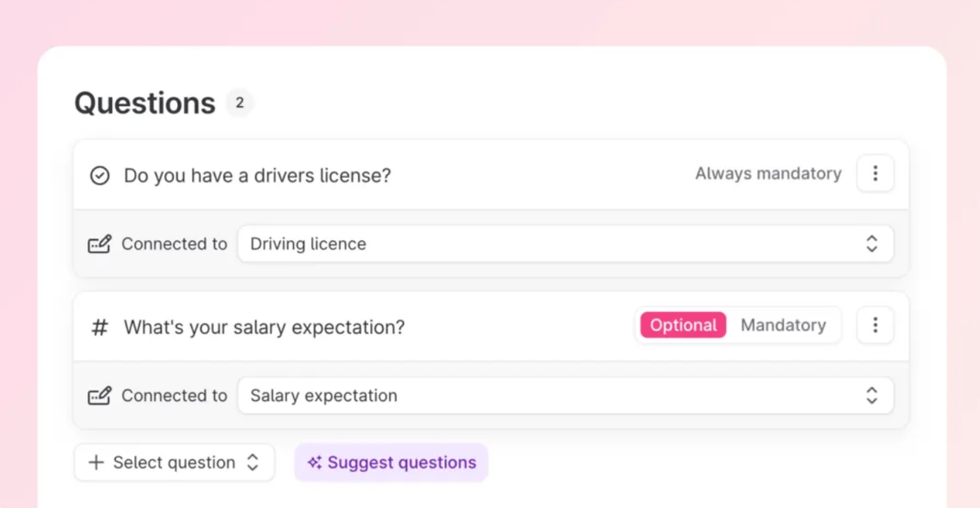Click the connected-field icon beside Salary expectation
The height and width of the screenshot is (508, 980).
click(x=100, y=396)
